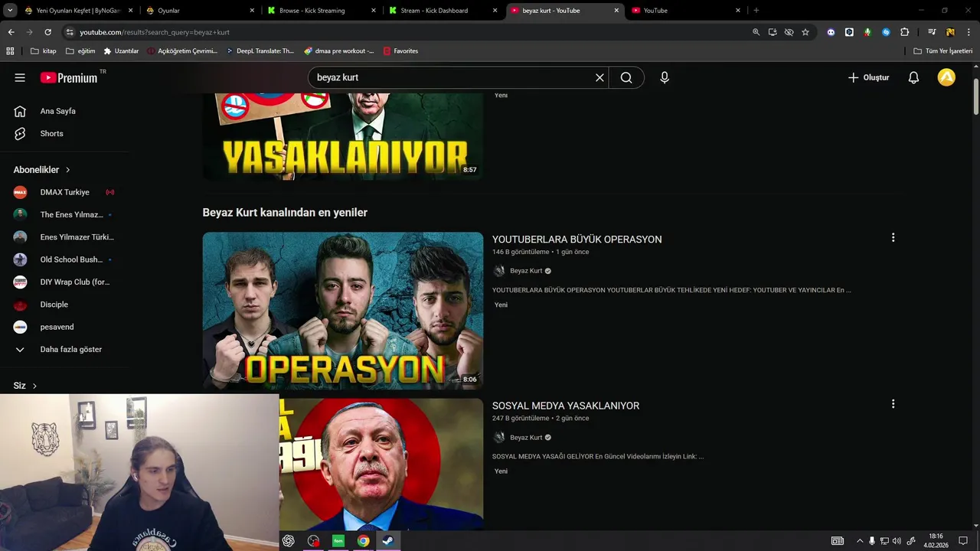The height and width of the screenshot is (551, 980).
Task: Clear the search text with X
Action: point(599,77)
